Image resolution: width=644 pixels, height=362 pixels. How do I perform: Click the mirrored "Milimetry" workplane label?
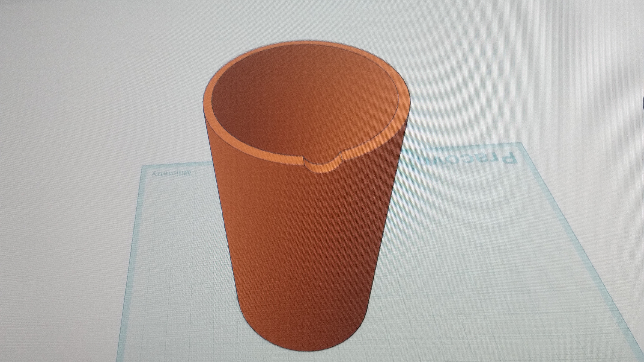(172, 173)
